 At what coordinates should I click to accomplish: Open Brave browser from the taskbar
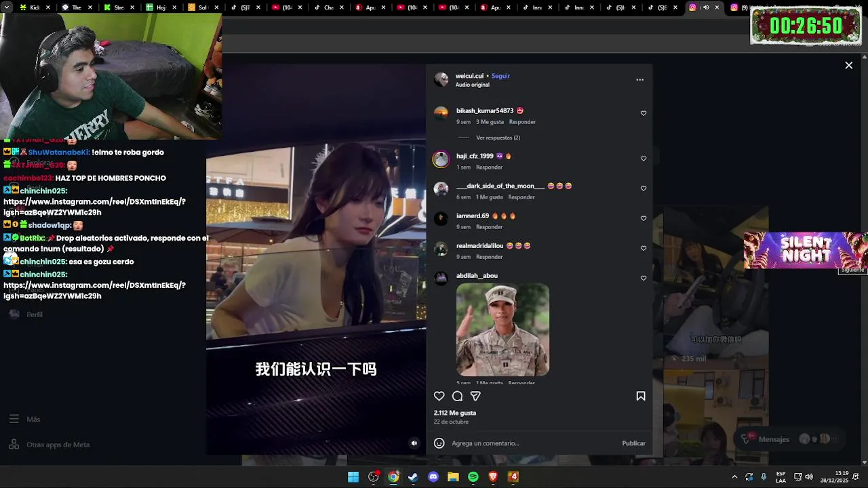pos(493,477)
